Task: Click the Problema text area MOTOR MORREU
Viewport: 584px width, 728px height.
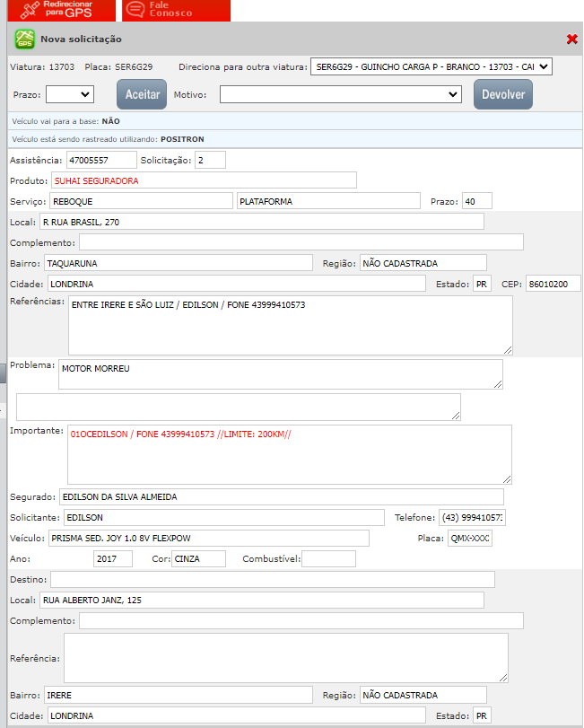Action: pos(280,374)
